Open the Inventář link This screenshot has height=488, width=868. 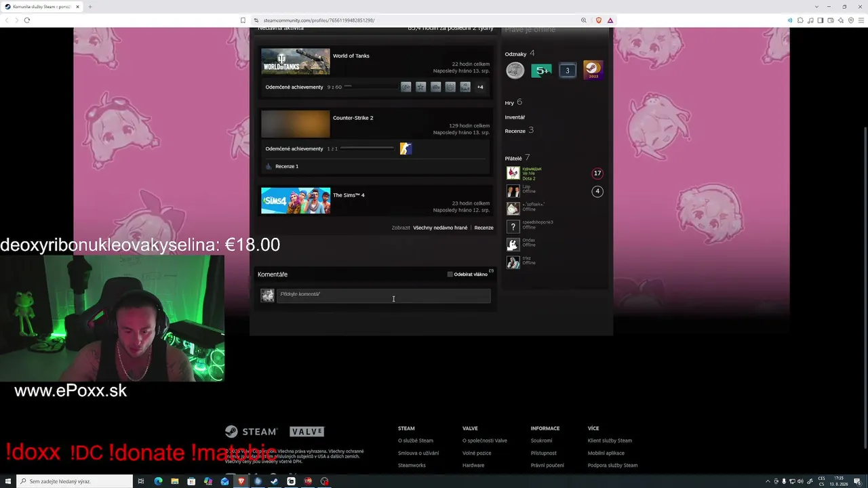pos(515,117)
